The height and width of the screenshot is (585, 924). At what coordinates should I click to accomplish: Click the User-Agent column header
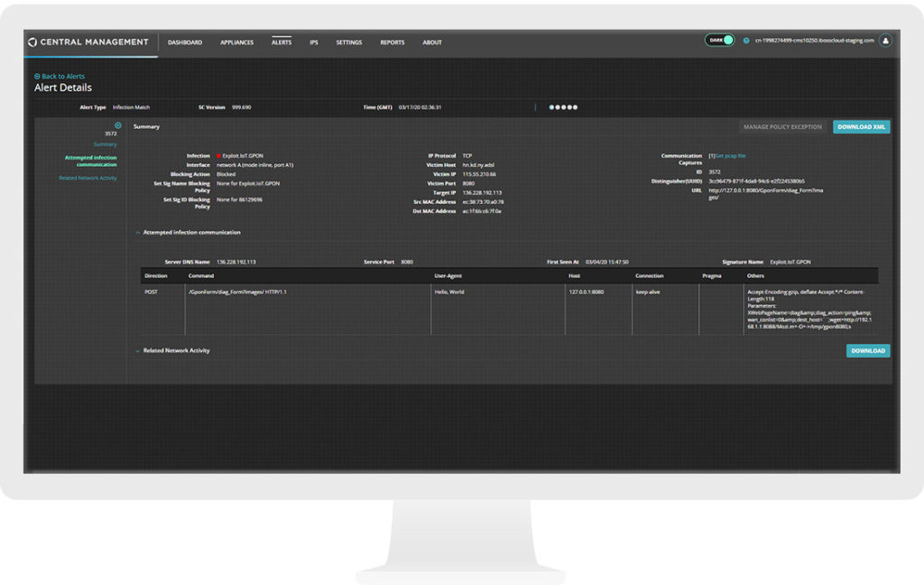pos(448,276)
